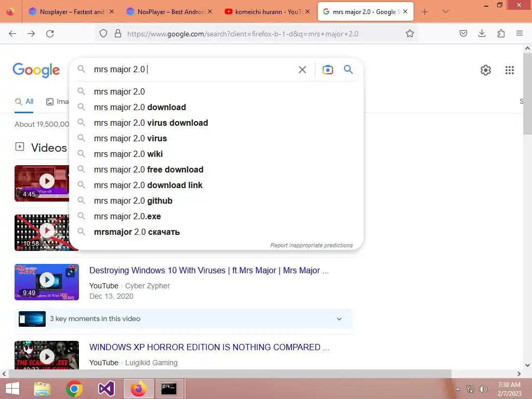
Task: Bookmark this page with the star icon
Action: pyautogui.click(x=410, y=34)
